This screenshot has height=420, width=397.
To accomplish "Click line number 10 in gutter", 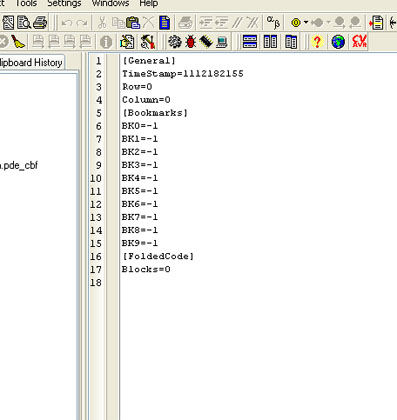I will [96, 178].
